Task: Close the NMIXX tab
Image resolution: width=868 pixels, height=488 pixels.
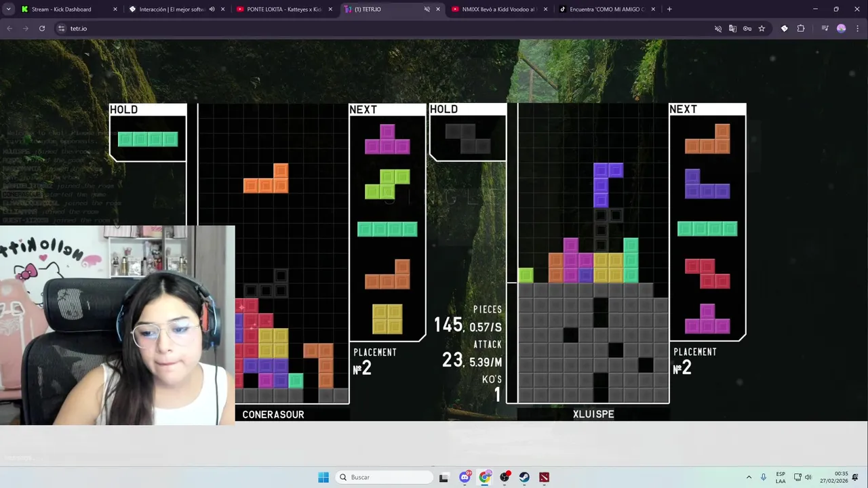Action: point(545,9)
